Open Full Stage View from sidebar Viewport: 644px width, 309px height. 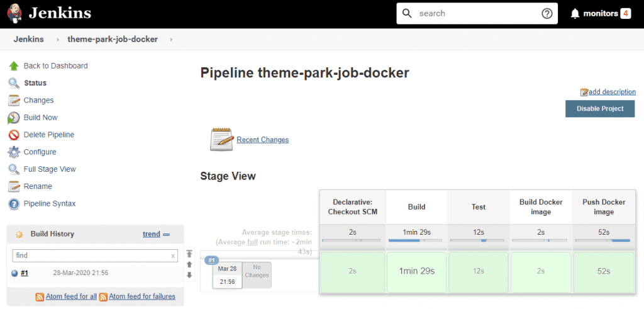pos(50,169)
